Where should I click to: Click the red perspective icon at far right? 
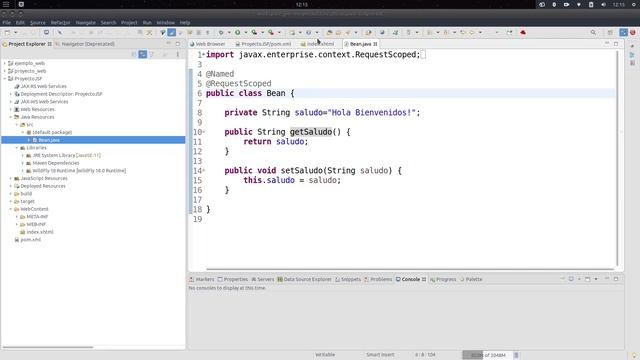(x=633, y=32)
